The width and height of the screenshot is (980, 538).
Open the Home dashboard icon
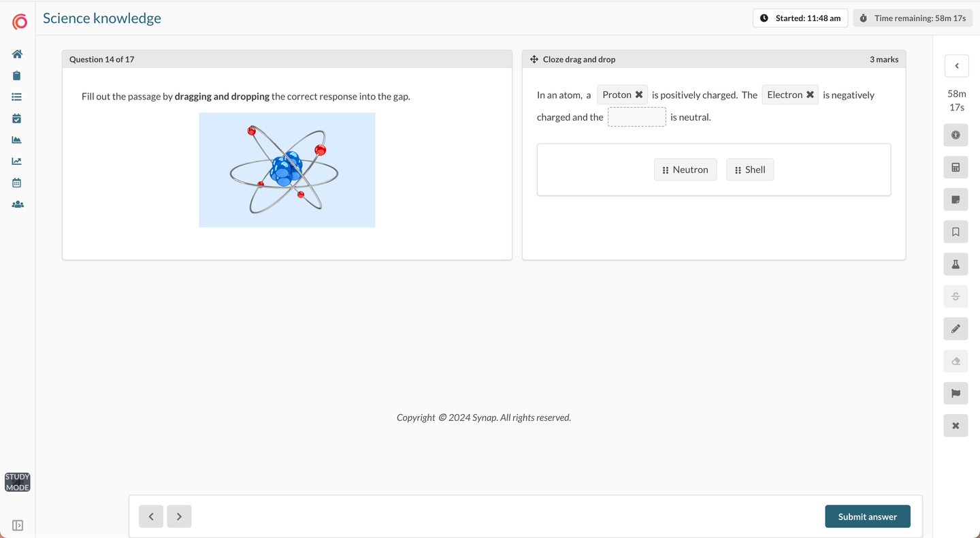tap(17, 54)
